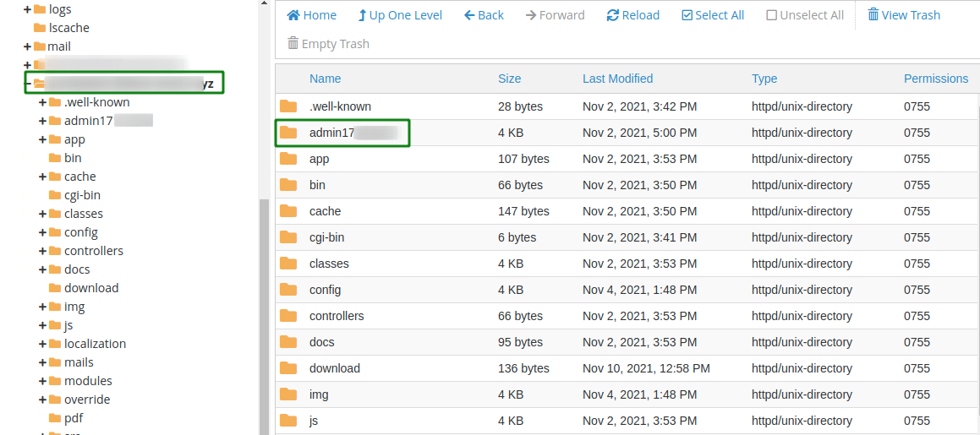The height and width of the screenshot is (435, 980).
Task: Check the Select All checkbox
Action: [x=687, y=15]
